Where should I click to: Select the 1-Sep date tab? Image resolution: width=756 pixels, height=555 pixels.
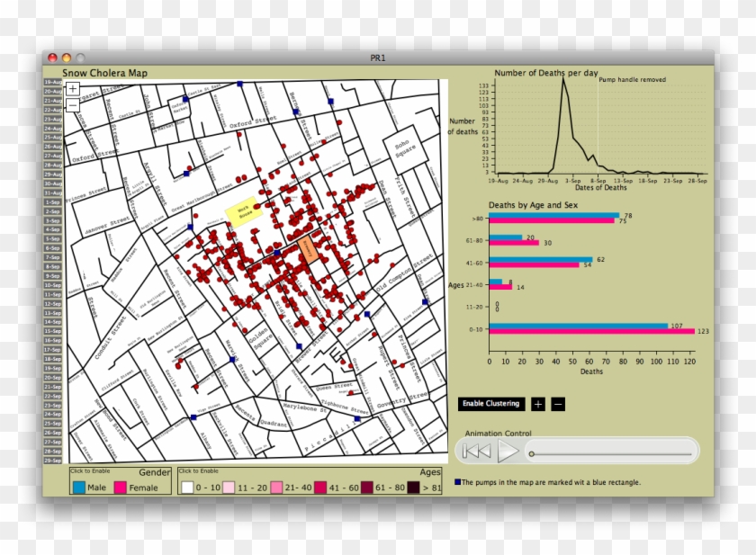tap(52, 202)
